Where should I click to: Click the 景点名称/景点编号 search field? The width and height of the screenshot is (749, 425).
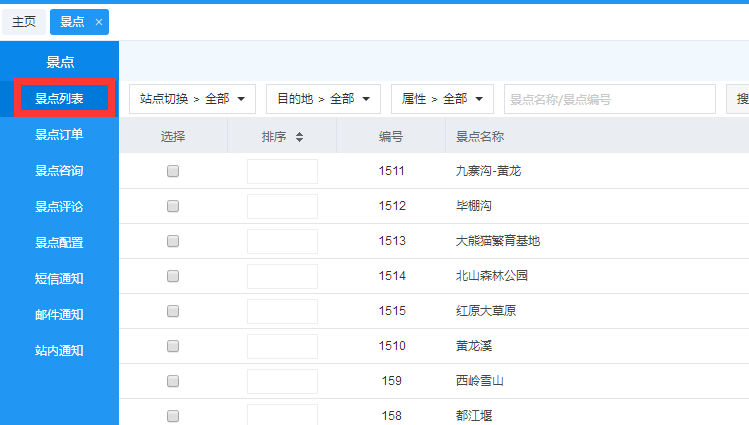pos(608,99)
